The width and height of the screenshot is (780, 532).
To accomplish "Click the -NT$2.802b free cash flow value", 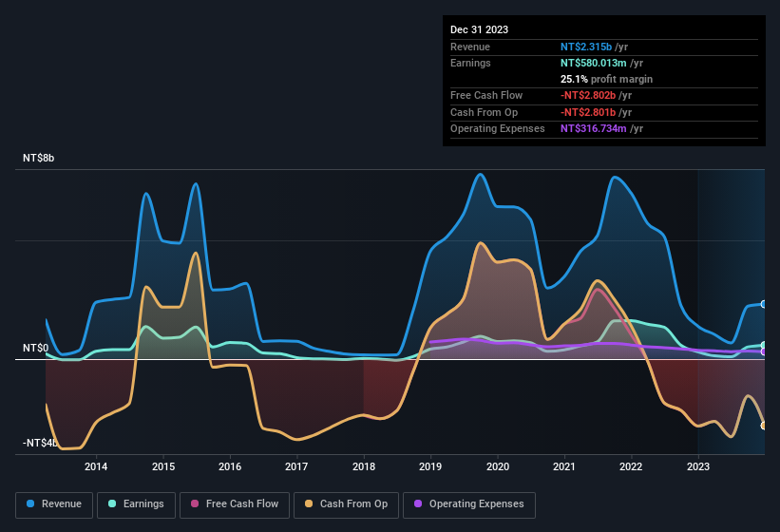I will (588, 95).
